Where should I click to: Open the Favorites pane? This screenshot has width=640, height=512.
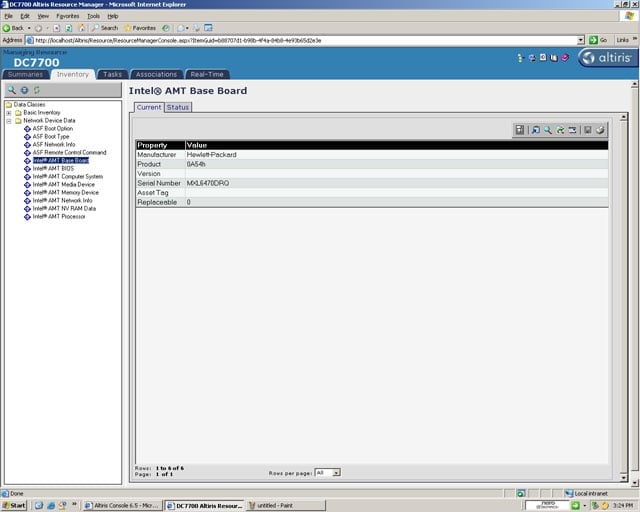140,28
